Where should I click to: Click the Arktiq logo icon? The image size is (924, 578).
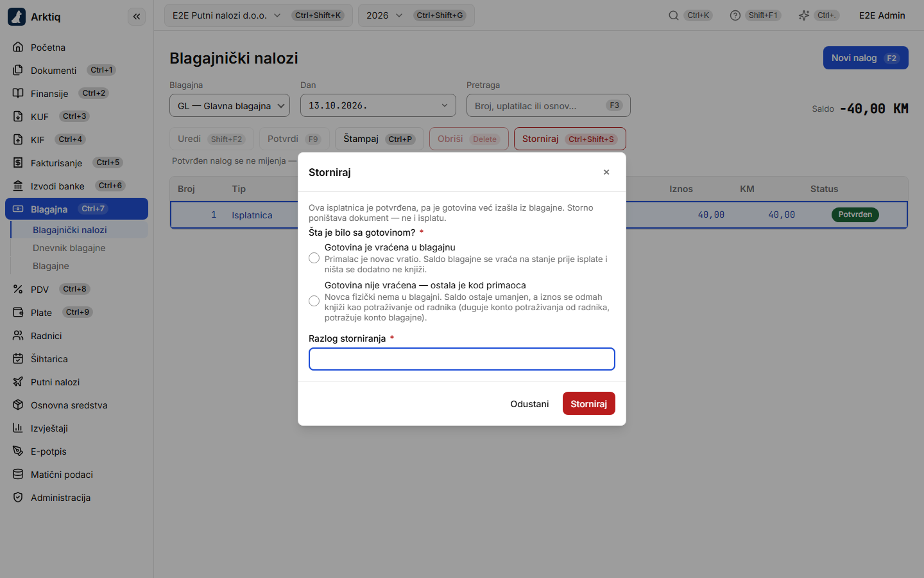click(17, 17)
